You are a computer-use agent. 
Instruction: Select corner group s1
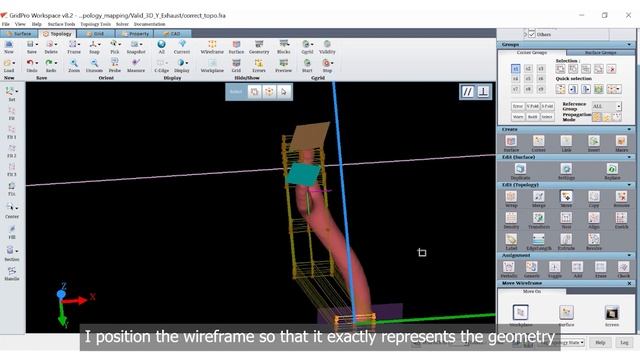click(x=516, y=69)
